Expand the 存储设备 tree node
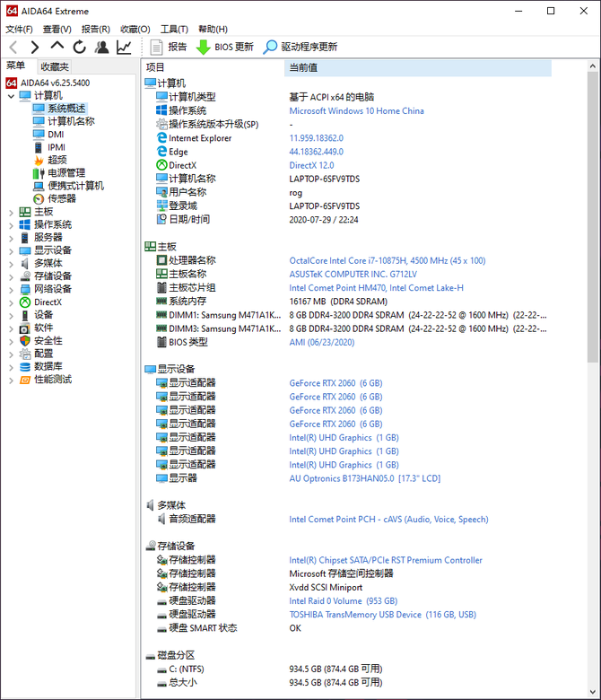Viewport: 601px width, 700px height. coord(11,276)
